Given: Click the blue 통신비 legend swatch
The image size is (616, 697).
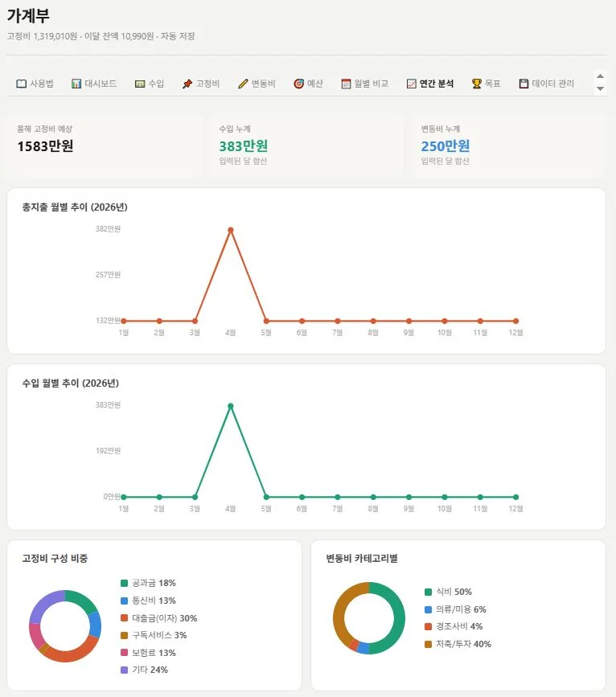Looking at the screenshot, I should (x=124, y=601).
